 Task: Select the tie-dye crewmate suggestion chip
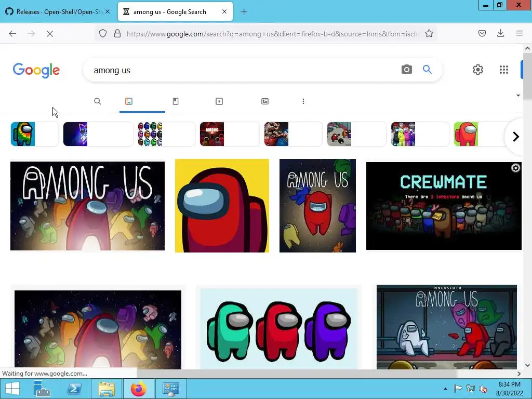tap(34, 134)
